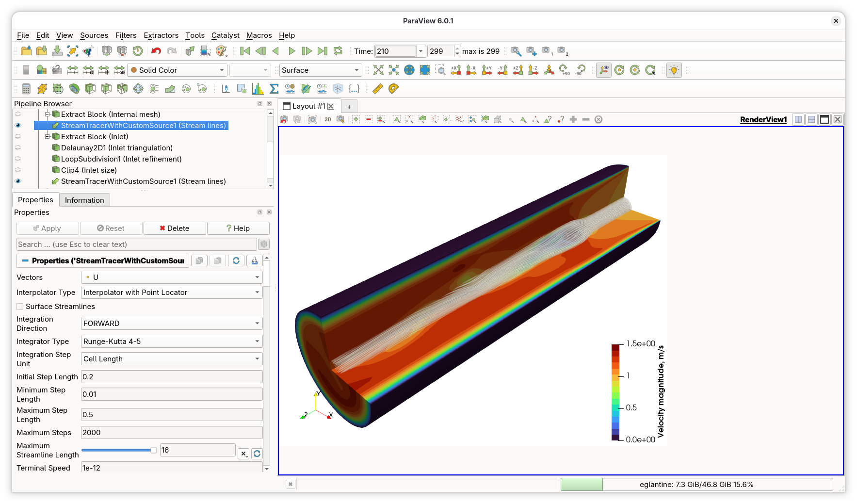Click the Capture screenshot camera icon
The height and width of the screenshot is (504, 857).
[312, 119]
